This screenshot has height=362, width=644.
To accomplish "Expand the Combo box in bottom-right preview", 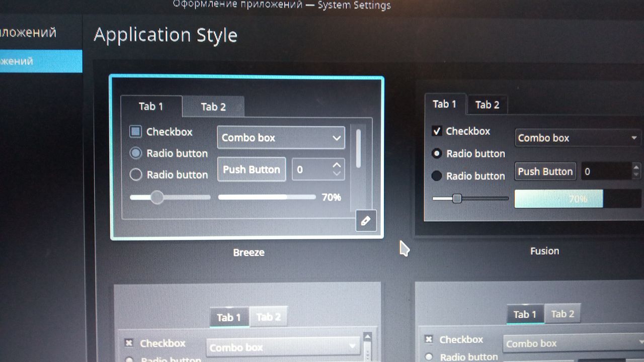I will coord(574,344).
